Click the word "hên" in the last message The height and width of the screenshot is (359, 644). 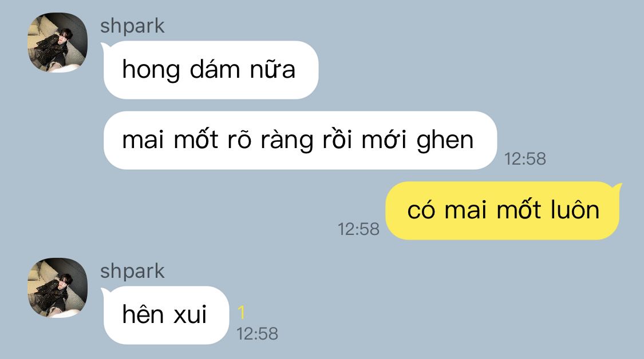pos(143,314)
